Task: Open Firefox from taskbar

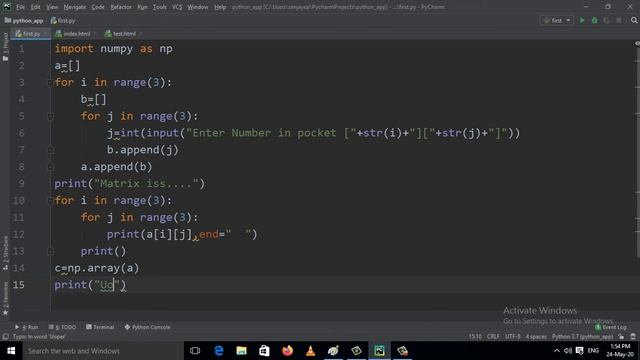Action: (287, 351)
